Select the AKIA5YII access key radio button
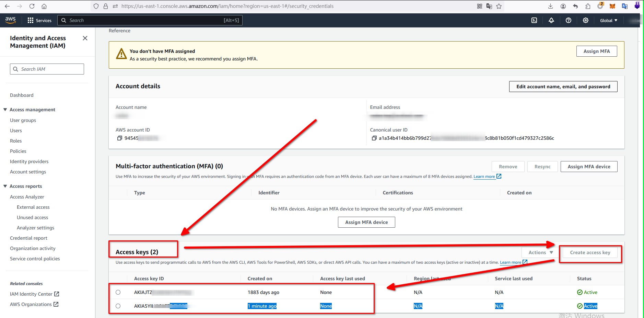The height and width of the screenshot is (318, 644). [x=118, y=306]
